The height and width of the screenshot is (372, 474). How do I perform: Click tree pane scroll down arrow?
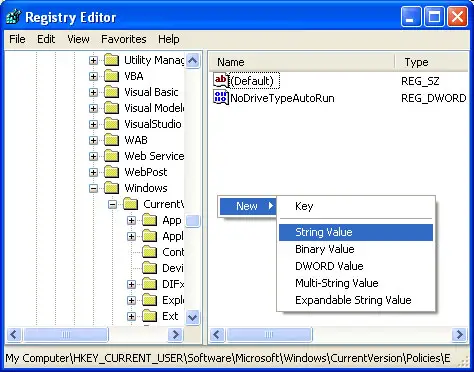[x=193, y=317]
